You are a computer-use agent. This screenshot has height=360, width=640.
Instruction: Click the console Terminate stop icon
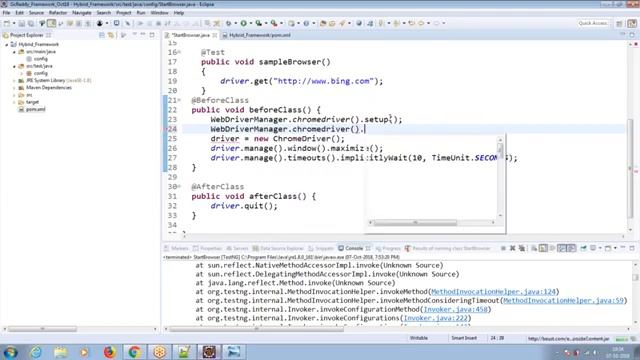(503, 248)
